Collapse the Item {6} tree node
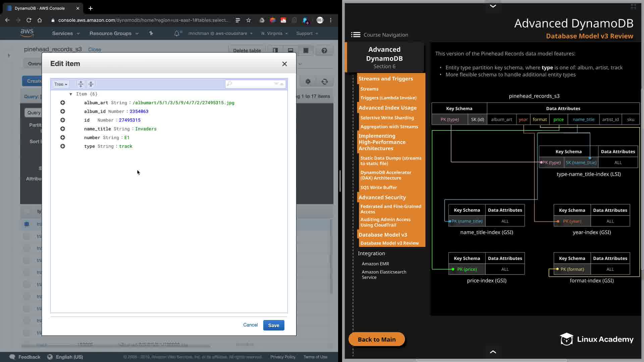 (71, 94)
